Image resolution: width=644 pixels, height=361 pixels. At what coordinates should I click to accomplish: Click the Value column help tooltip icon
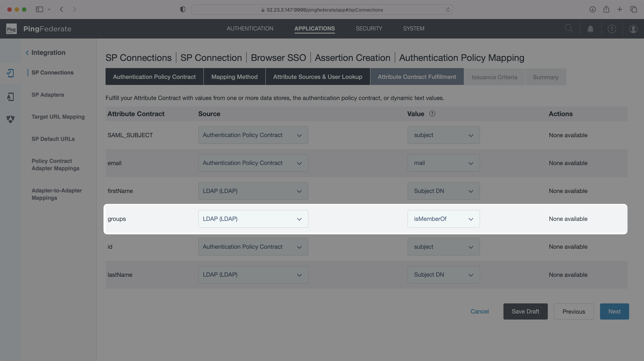(x=433, y=114)
